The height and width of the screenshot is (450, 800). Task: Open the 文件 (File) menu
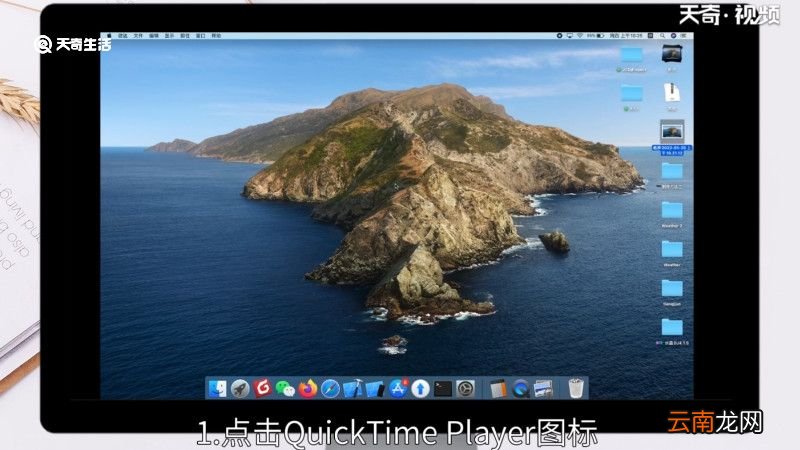click(138, 36)
